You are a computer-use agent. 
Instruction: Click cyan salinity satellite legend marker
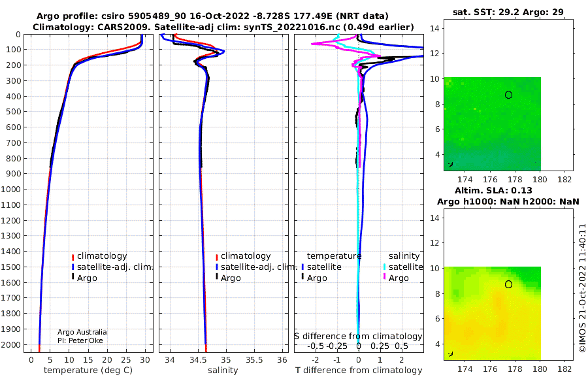384,267
